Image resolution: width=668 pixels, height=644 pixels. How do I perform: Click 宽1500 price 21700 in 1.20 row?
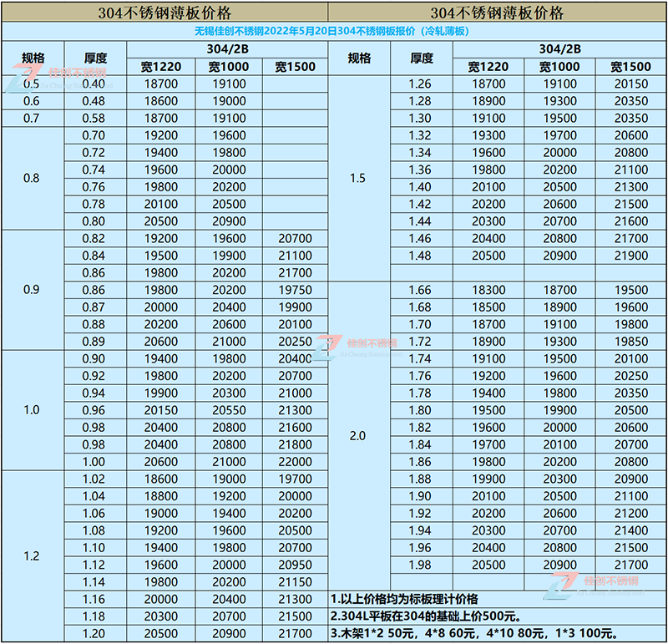(296, 633)
